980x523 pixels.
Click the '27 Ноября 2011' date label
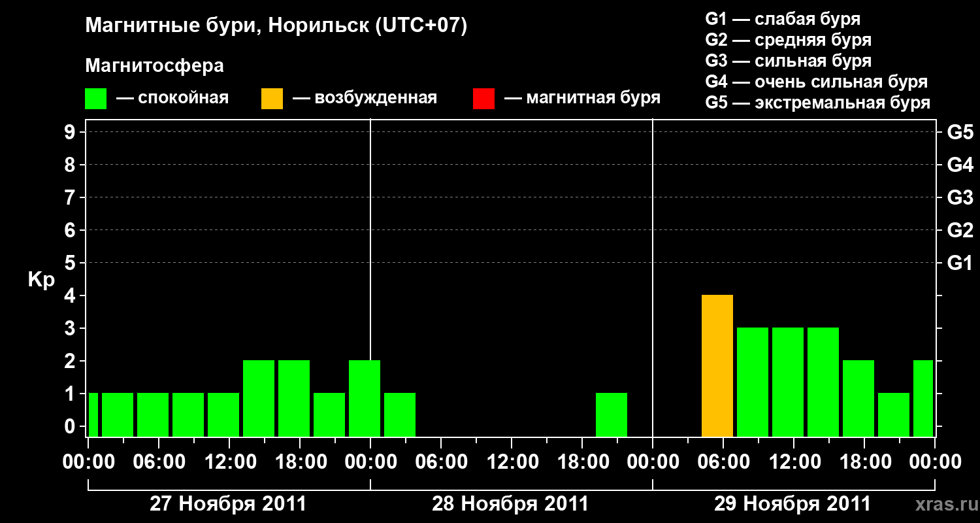click(x=228, y=504)
